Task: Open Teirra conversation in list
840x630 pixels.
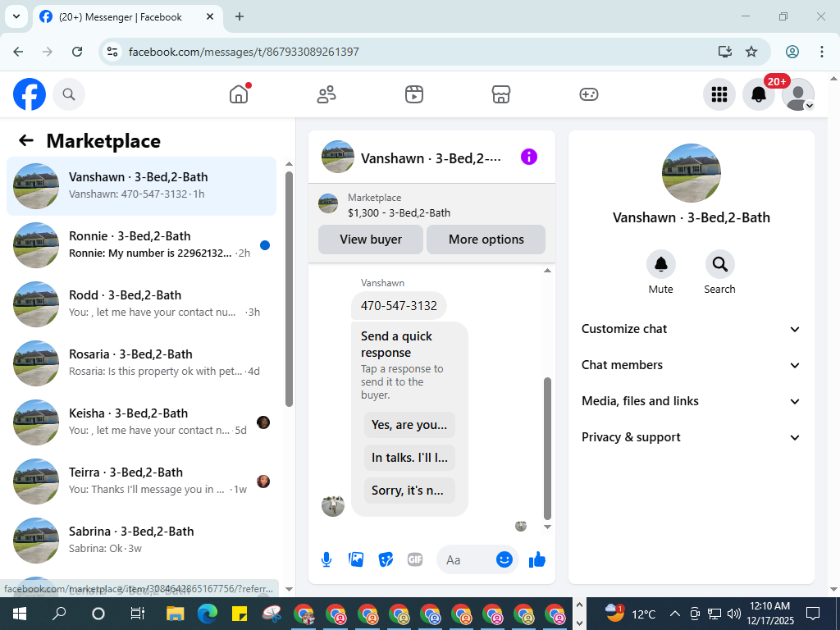Action: [x=141, y=481]
